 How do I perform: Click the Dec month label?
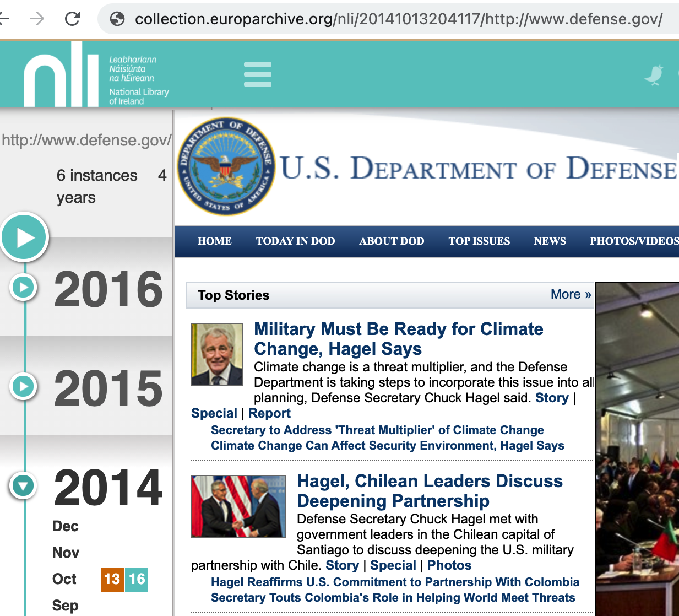(x=66, y=526)
